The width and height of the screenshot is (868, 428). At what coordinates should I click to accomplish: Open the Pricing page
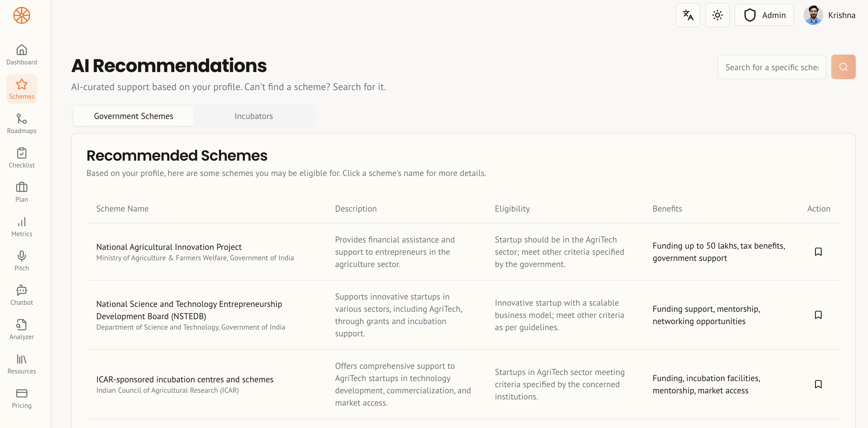click(21, 398)
